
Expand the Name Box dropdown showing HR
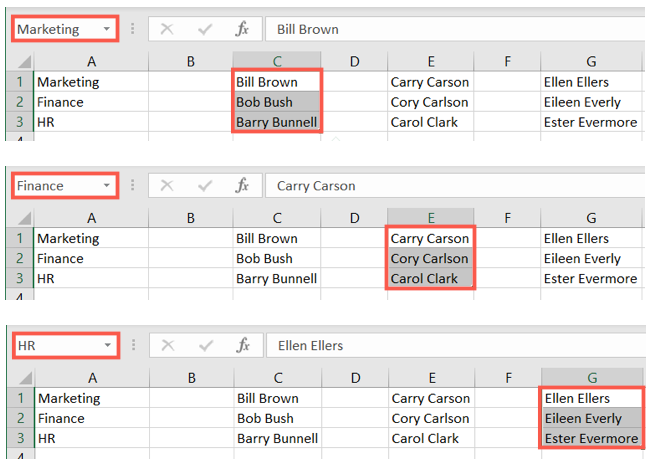click(x=106, y=345)
